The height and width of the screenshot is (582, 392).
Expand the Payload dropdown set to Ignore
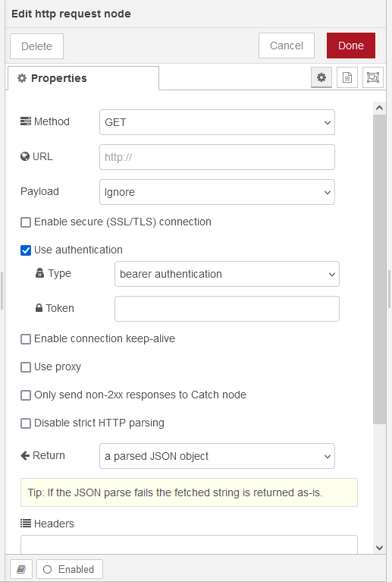point(217,192)
